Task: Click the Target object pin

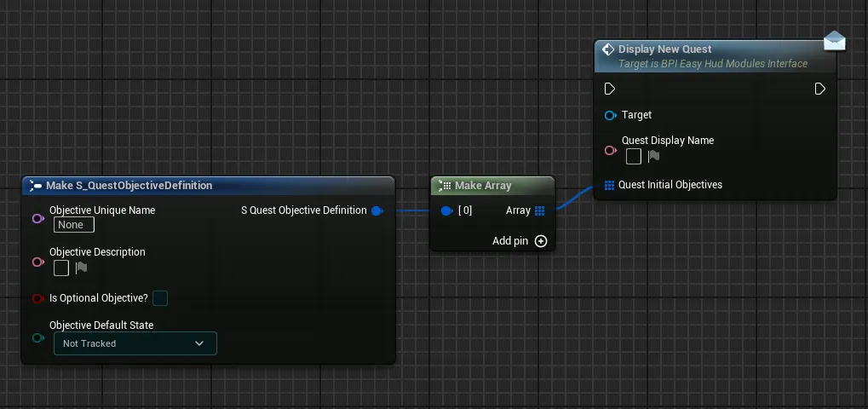Action: 611,115
